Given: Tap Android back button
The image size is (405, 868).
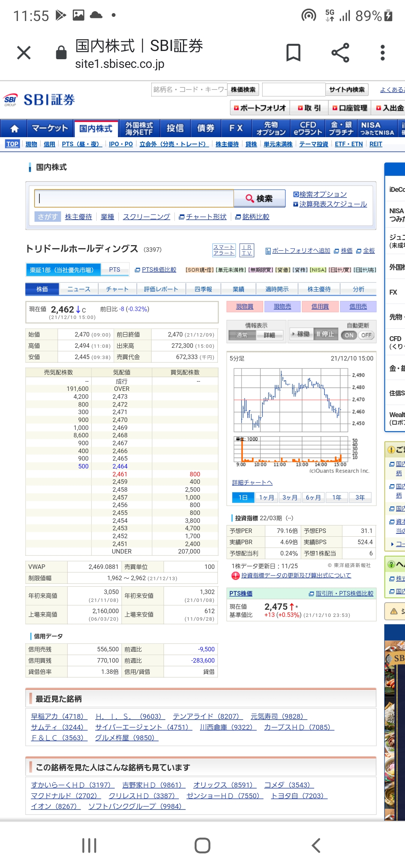Looking at the screenshot, I should tap(316, 846).
